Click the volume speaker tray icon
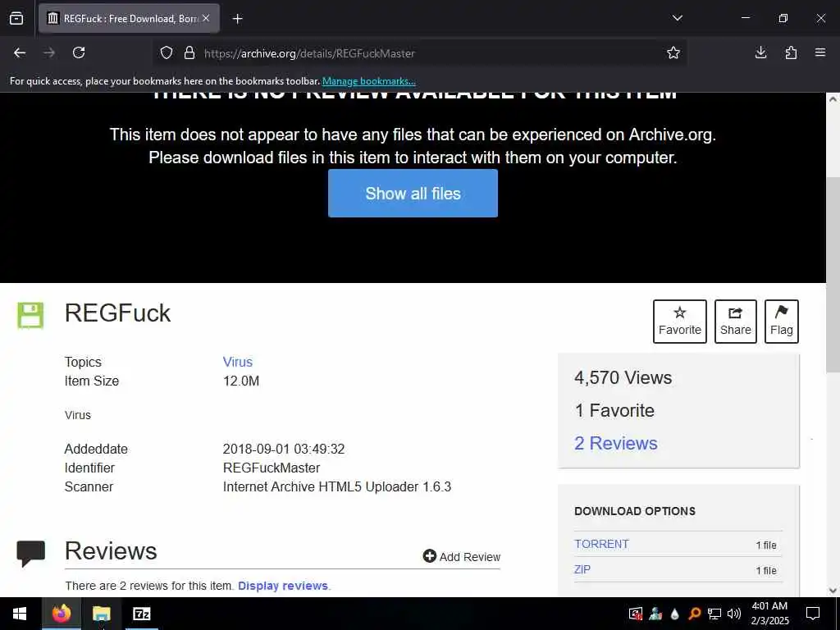840x630 pixels. [734, 614]
